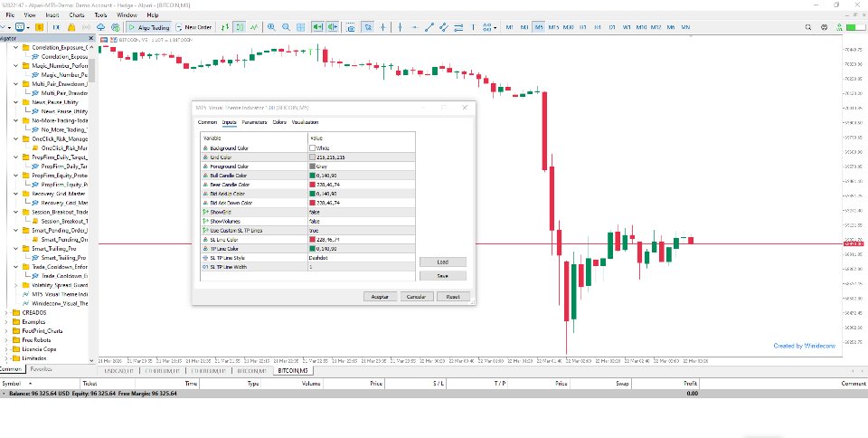
Task: Click the Cancelar button
Action: [x=416, y=297]
